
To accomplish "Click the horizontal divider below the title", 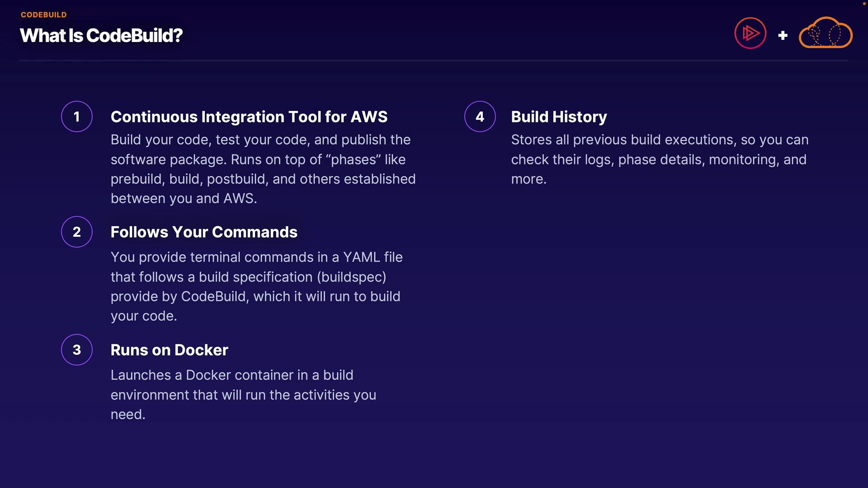I will (x=434, y=60).
